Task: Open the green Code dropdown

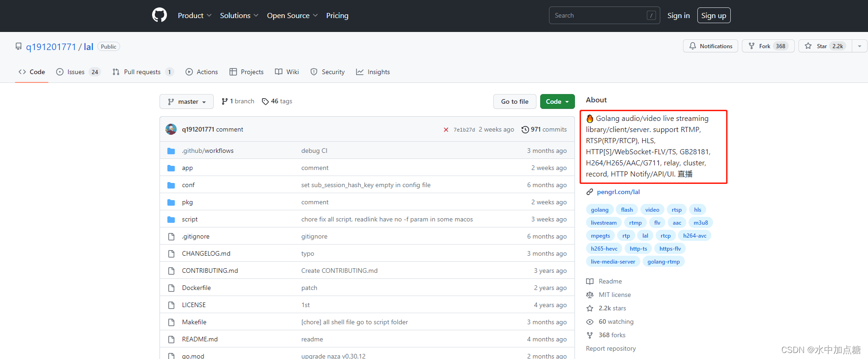Action: click(557, 101)
